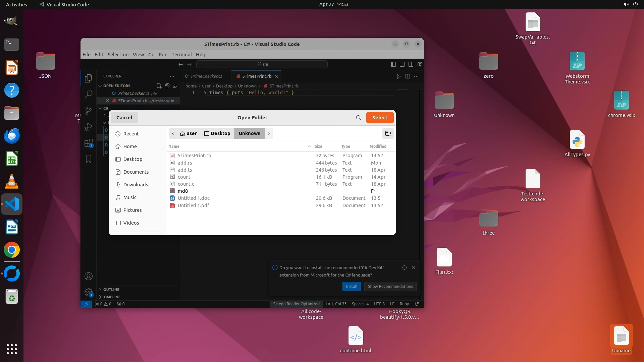Open the Search view in activity bar
This screenshot has height=362, width=644.
[89, 94]
